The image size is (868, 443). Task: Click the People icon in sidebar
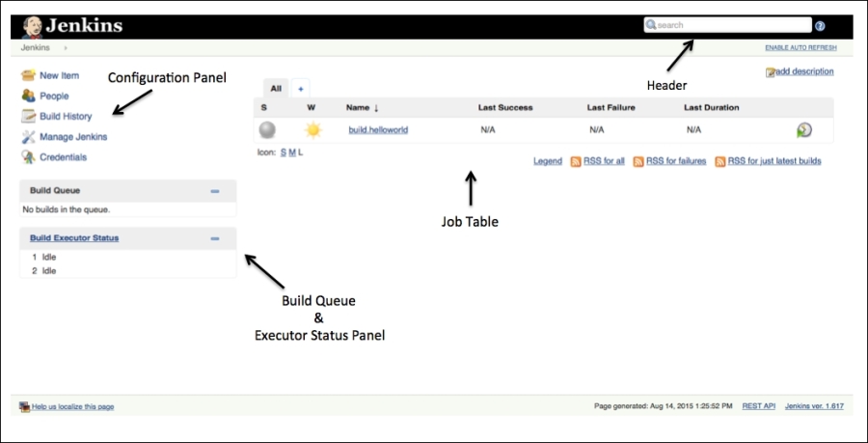pyautogui.click(x=28, y=96)
